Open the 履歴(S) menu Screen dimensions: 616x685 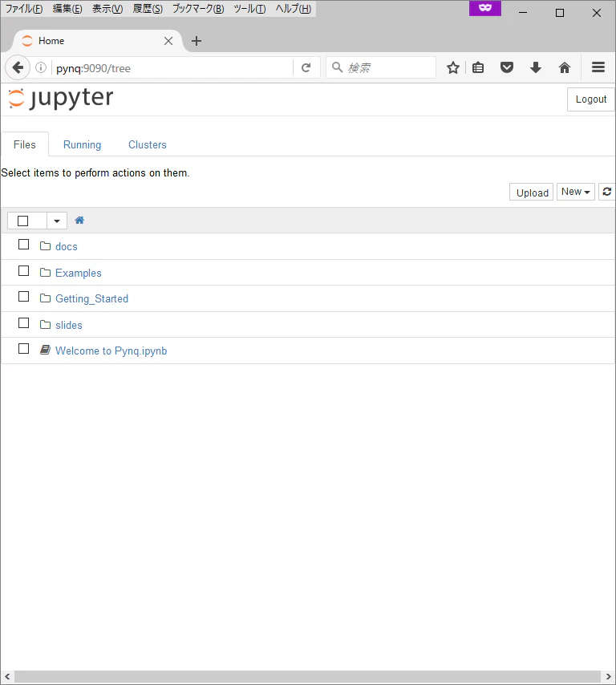[x=148, y=9]
